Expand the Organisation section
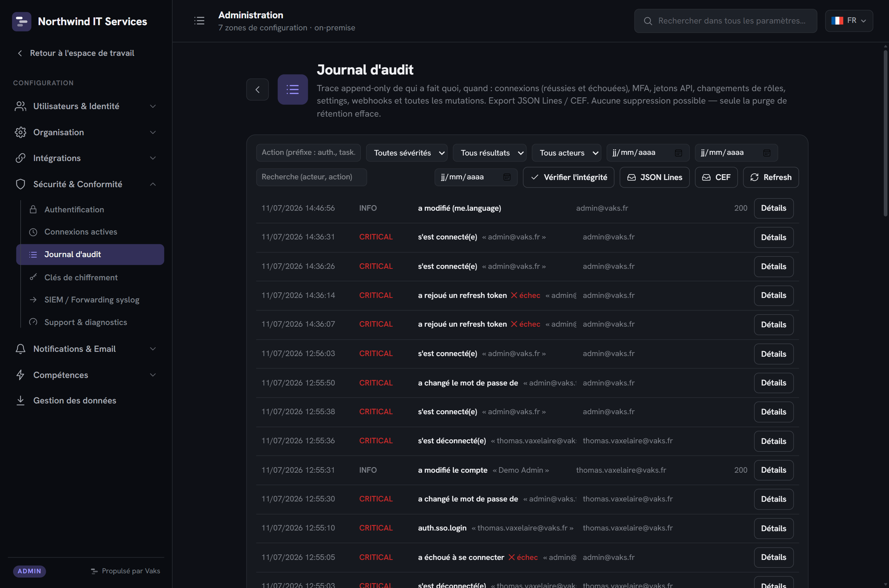889x588 pixels. pos(153,132)
